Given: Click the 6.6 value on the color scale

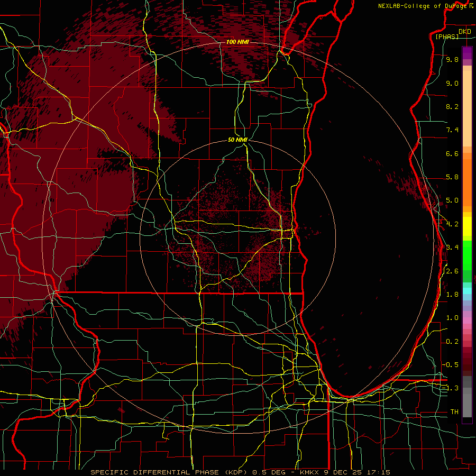Looking at the screenshot, I should coord(452,153).
